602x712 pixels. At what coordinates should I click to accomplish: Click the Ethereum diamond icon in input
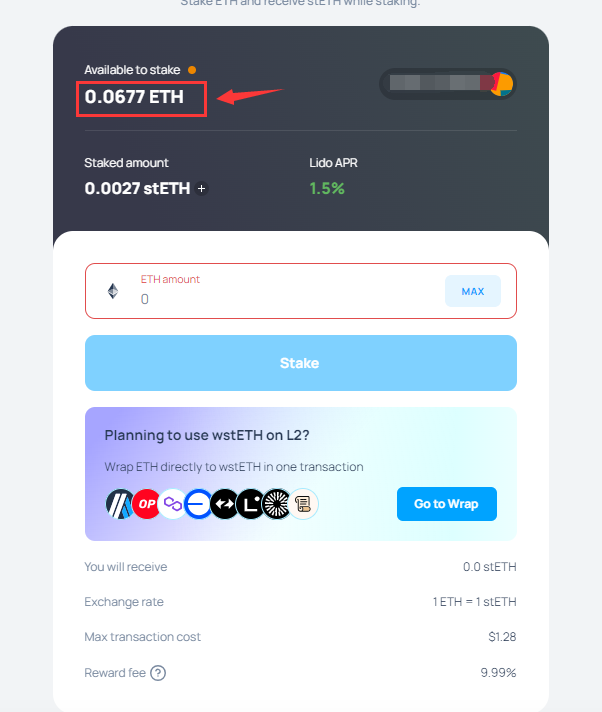tap(113, 291)
